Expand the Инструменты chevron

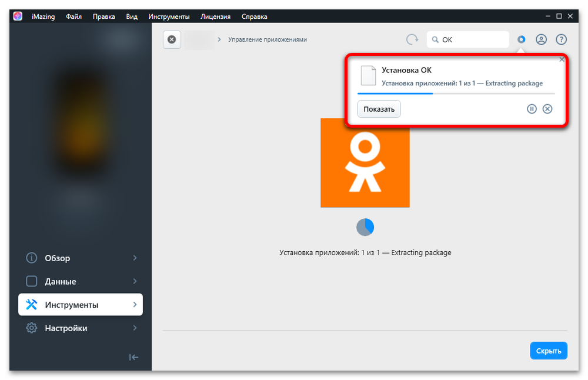tap(135, 304)
